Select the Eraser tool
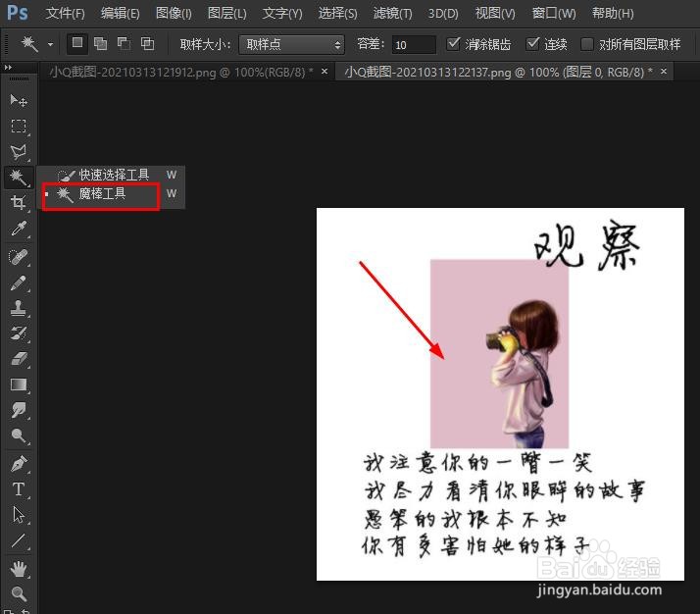 click(x=19, y=359)
